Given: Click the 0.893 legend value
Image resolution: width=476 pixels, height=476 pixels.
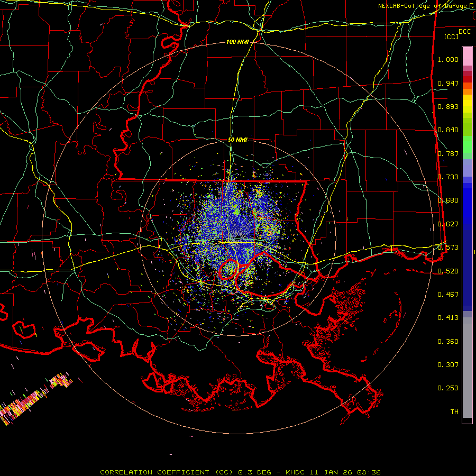Looking at the screenshot, I should pyautogui.click(x=448, y=106).
